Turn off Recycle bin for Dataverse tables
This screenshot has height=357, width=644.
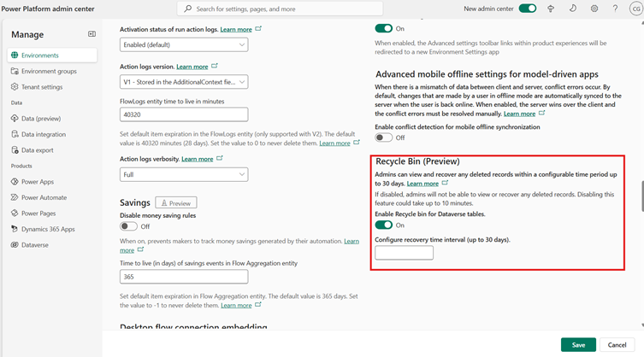click(x=384, y=225)
